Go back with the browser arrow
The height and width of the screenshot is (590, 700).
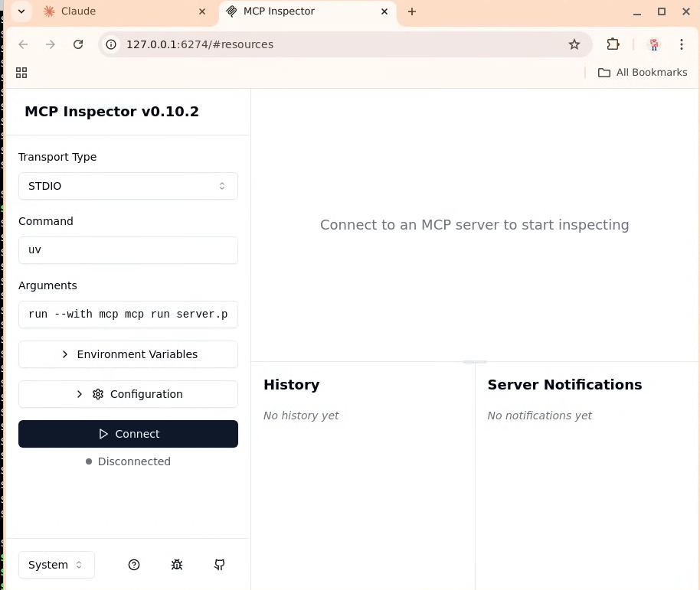(23, 44)
